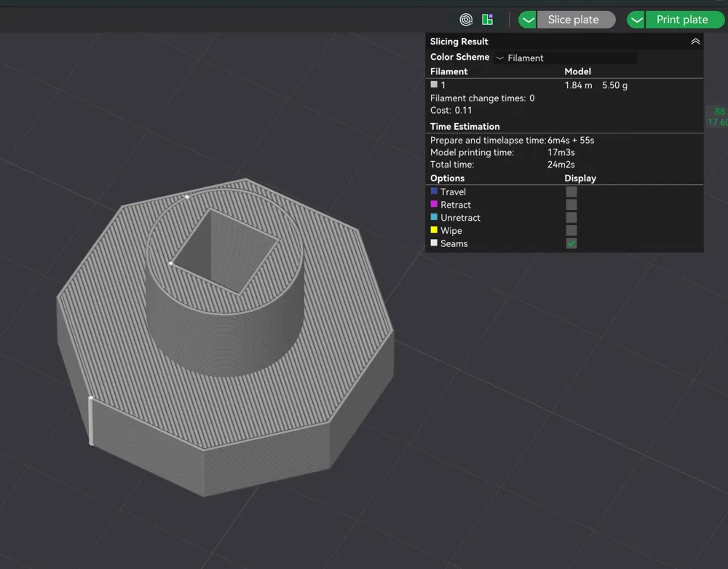The height and width of the screenshot is (569, 728).
Task: Click the Time Estimation heading
Action: point(464,126)
